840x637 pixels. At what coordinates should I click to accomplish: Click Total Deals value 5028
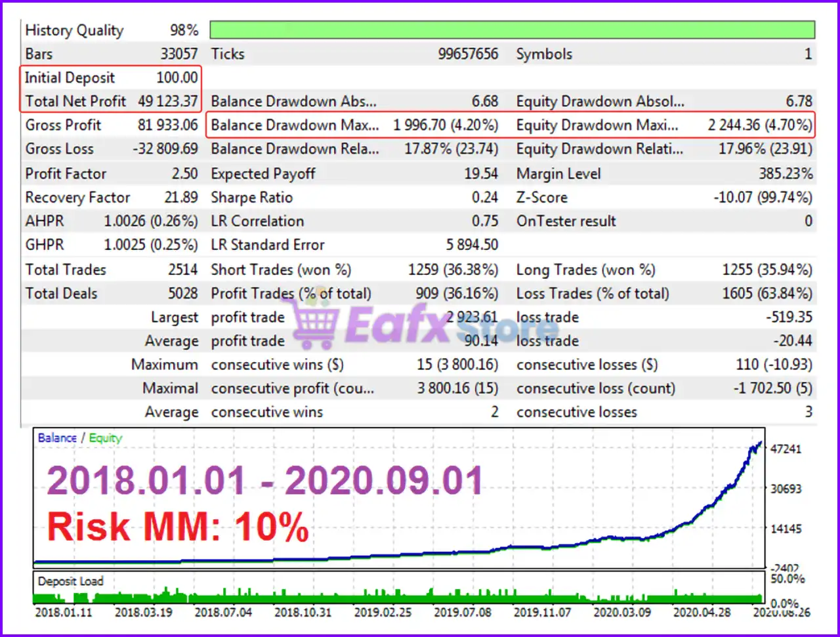[x=183, y=293]
